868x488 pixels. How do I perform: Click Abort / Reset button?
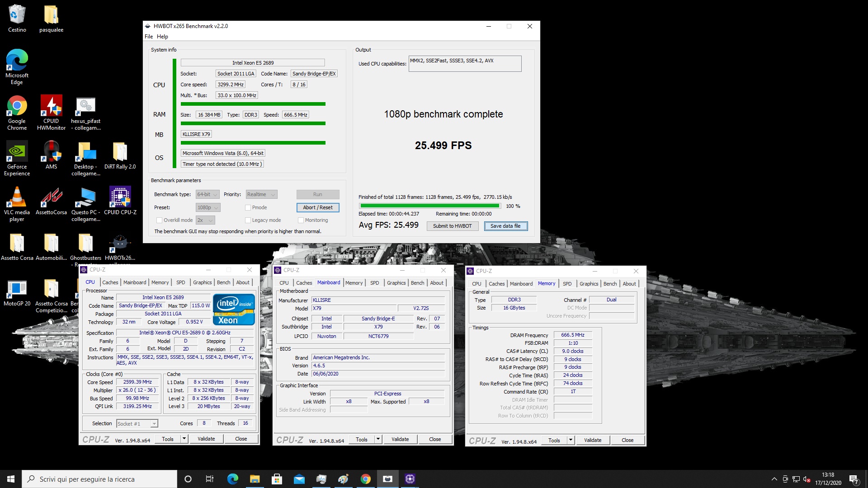coord(318,207)
